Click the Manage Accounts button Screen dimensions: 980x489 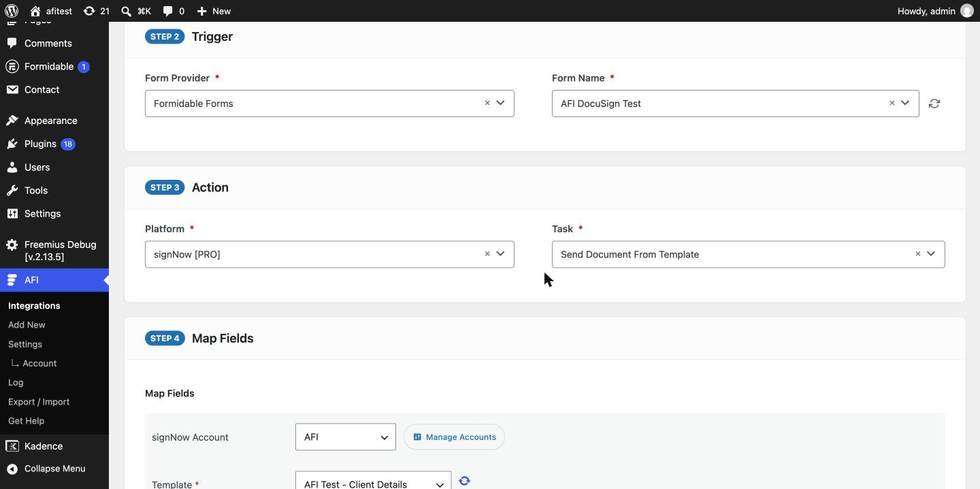(454, 437)
